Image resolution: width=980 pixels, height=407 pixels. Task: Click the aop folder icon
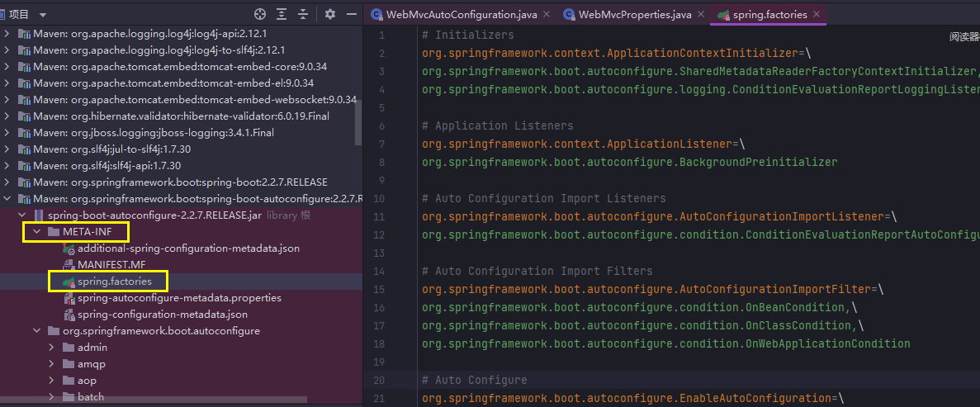click(69, 381)
